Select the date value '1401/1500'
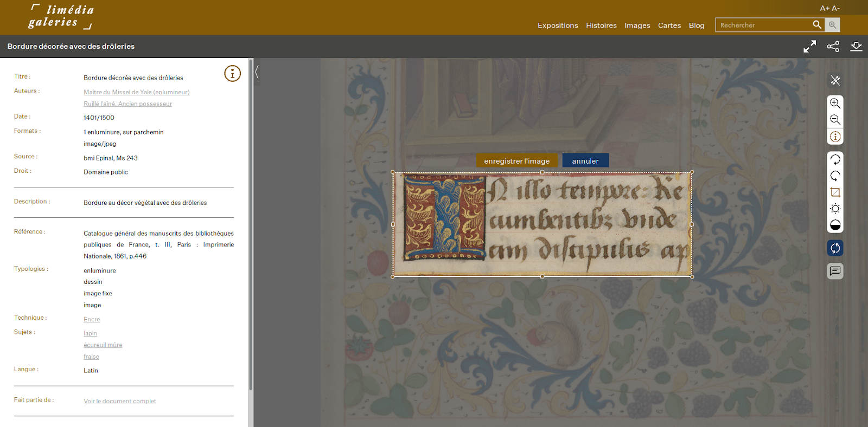The width and height of the screenshot is (868, 427). click(x=99, y=118)
